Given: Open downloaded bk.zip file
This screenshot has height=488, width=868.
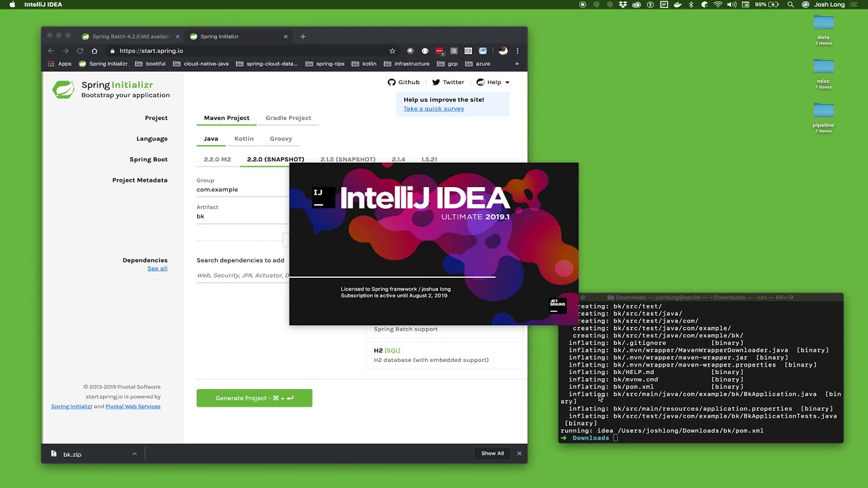Looking at the screenshot, I should (72, 454).
